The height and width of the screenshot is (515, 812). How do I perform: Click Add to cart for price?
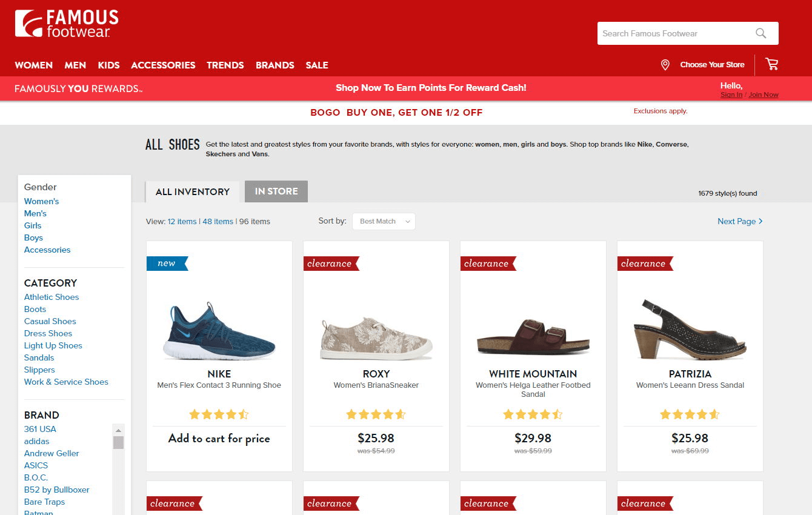[x=219, y=439]
